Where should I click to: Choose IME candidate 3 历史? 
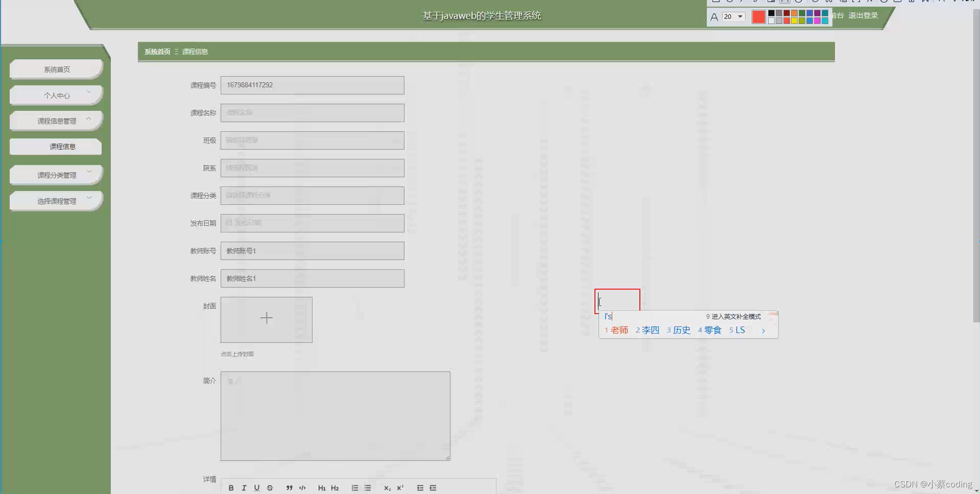[679, 330]
